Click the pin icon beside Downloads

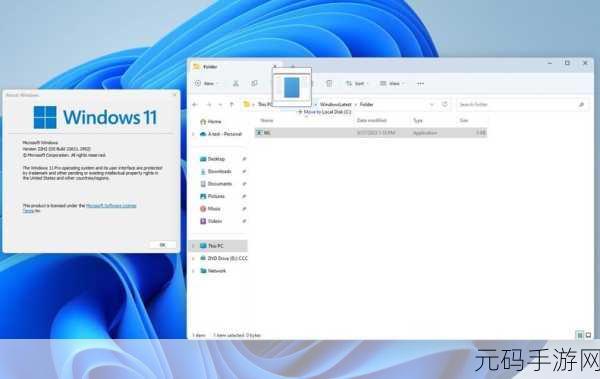point(244,172)
